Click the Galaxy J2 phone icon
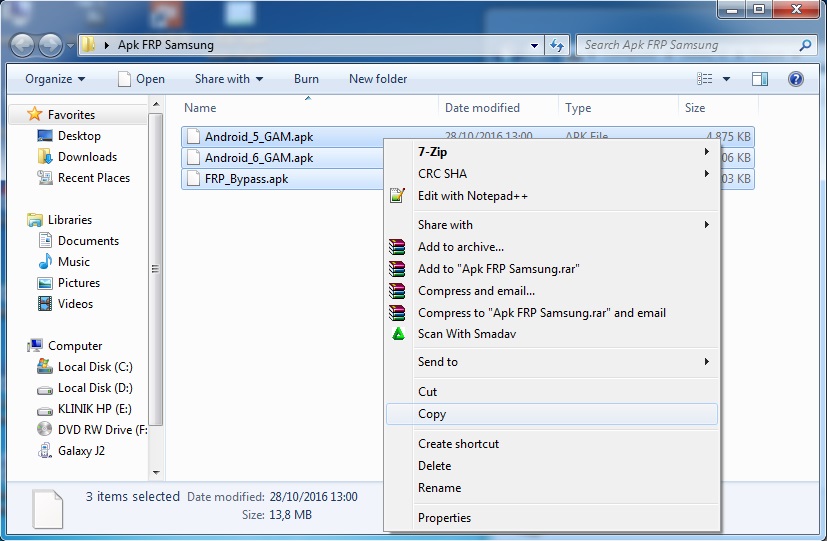 (x=45, y=450)
